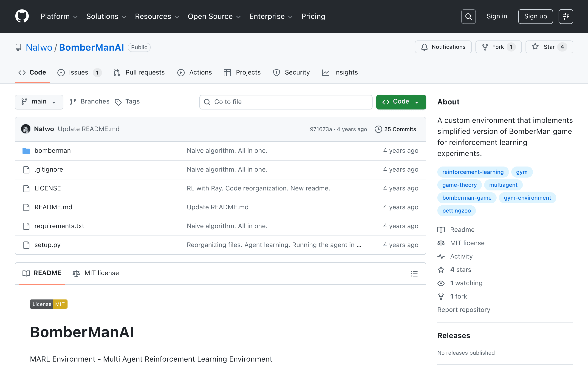Click the file icon next to setup.py
This screenshot has height=368, width=588.
point(26,245)
